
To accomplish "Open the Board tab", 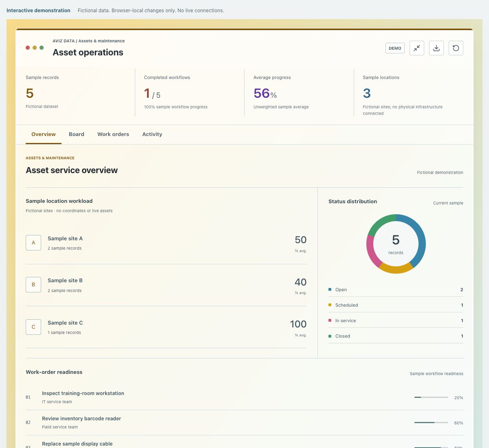I will click(77, 134).
